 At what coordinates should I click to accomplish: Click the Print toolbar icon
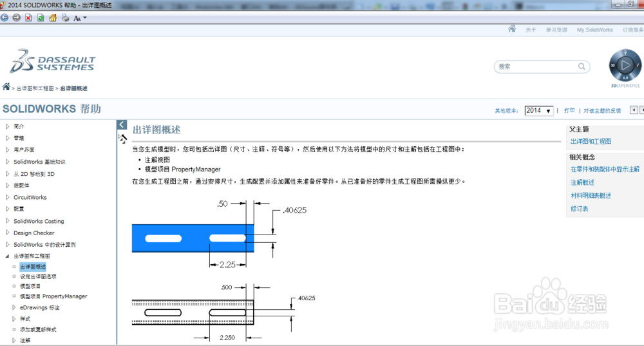tap(65, 17)
